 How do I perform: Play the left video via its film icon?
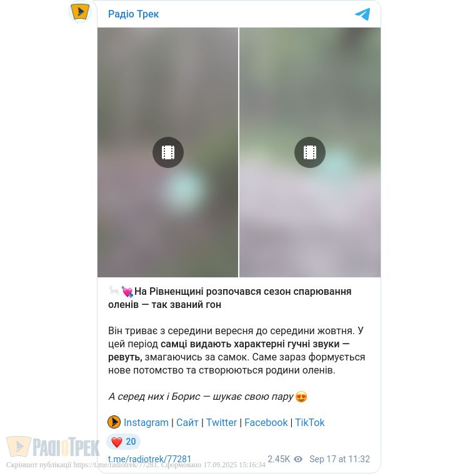tap(168, 152)
